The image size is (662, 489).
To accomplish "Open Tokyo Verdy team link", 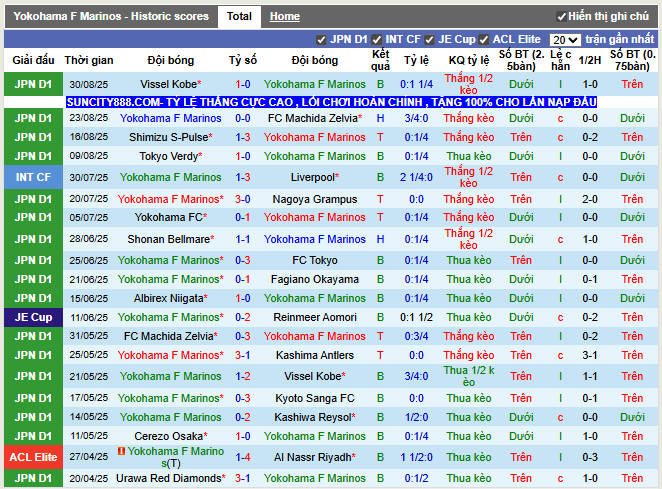I will [168, 156].
